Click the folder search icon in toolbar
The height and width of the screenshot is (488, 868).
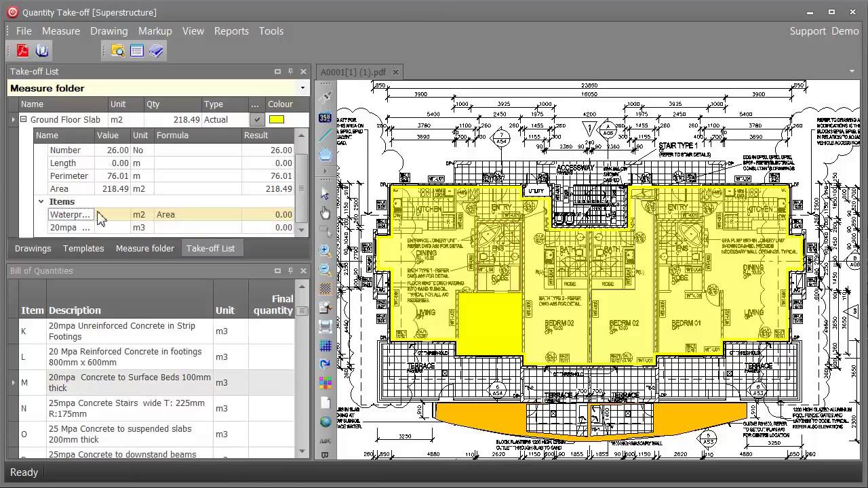pos(118,51)
